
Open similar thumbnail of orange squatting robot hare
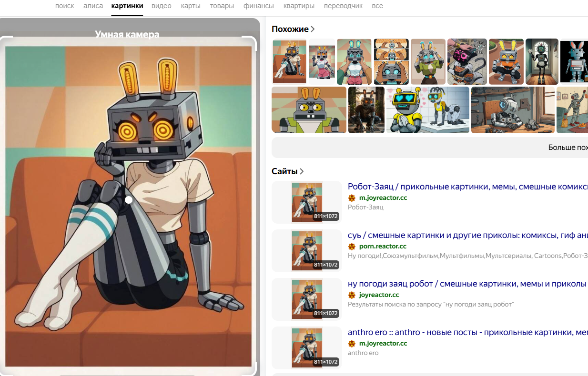tap(506, 62)
